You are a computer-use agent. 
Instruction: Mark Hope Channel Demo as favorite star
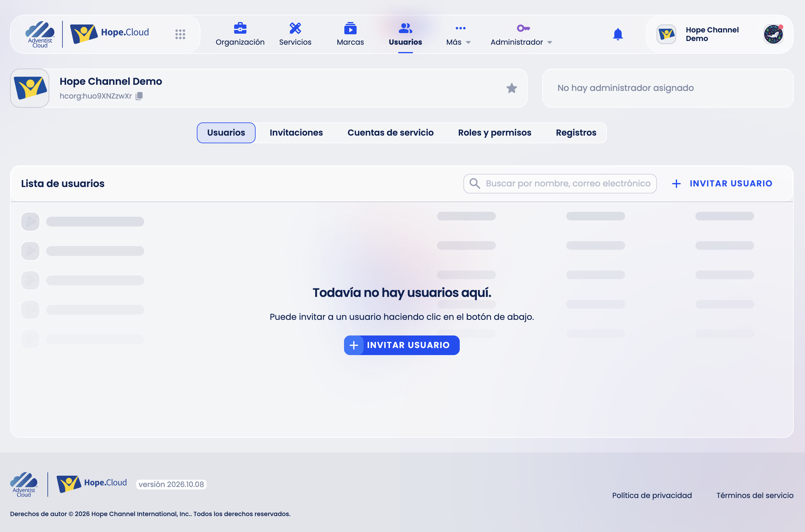point(511,88)
